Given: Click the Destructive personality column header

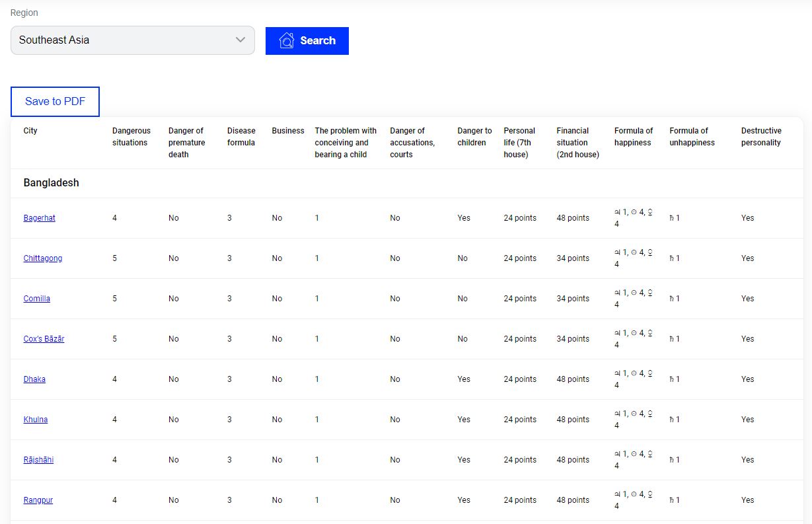Looking at the screenshot, I should click(761, 137).
